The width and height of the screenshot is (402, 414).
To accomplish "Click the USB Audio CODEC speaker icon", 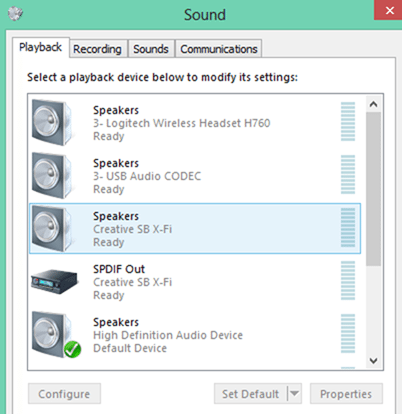I will (x=52, y=176).
